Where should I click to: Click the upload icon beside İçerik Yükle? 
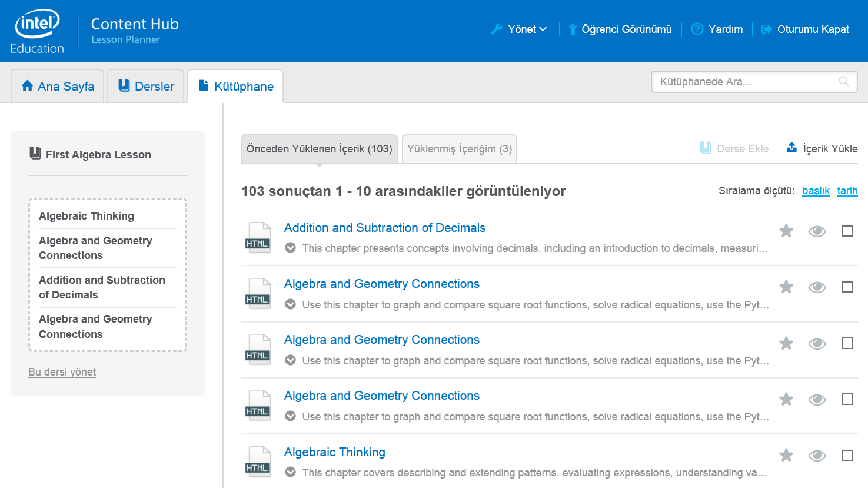[x=792, y=148]
